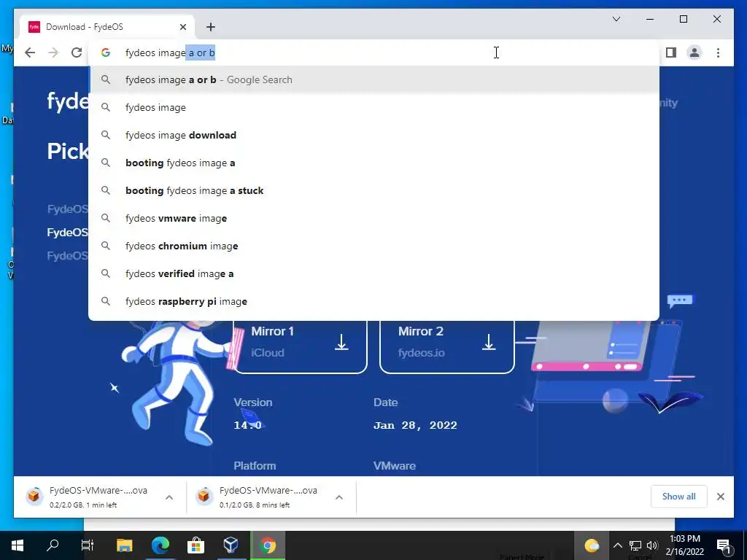Image resolution: width=747 pixels, height=560 pixels.
Task: Pick the 'fydeos chromium image' suggestion
Action: point(373,246)
